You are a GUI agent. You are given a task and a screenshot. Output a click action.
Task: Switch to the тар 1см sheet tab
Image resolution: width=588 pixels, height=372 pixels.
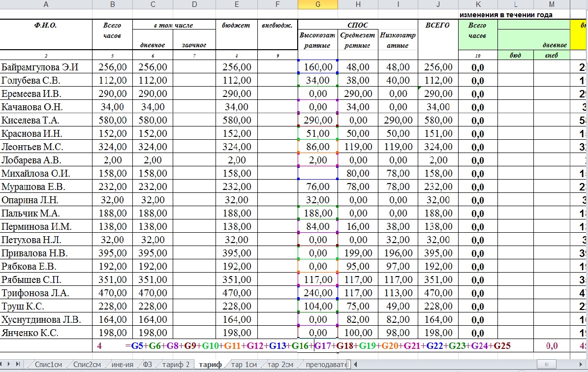click(244, 364)
